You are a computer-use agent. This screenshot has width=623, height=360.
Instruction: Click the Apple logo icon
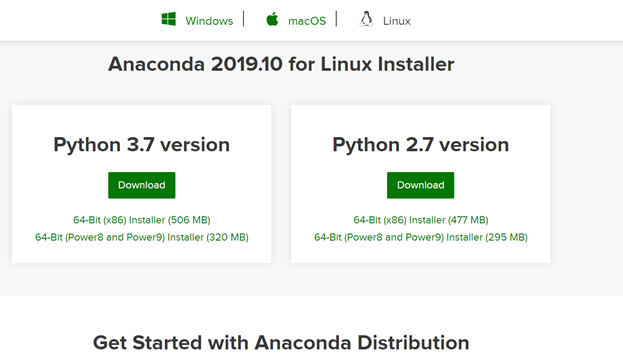click(272, 19)
